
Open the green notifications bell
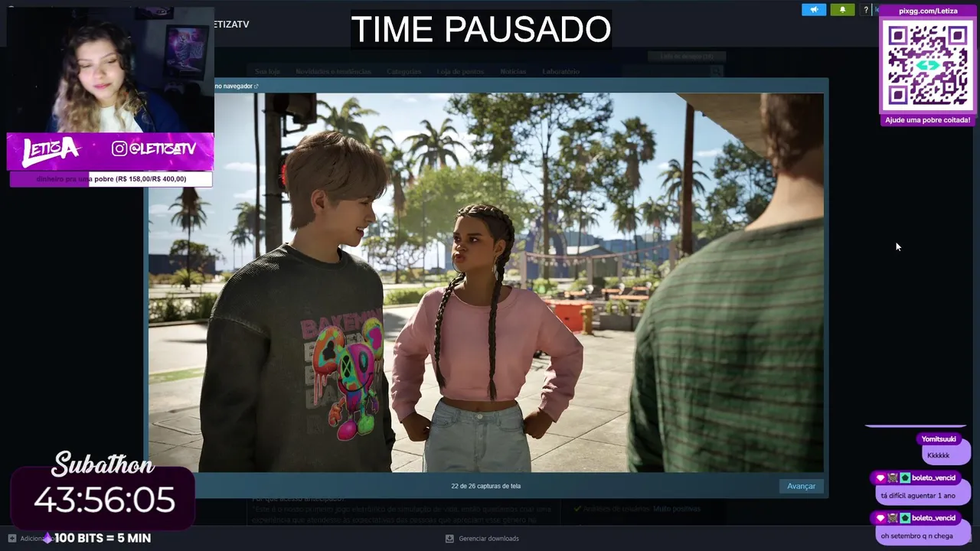pyautogui.click(x=842, y=10)
